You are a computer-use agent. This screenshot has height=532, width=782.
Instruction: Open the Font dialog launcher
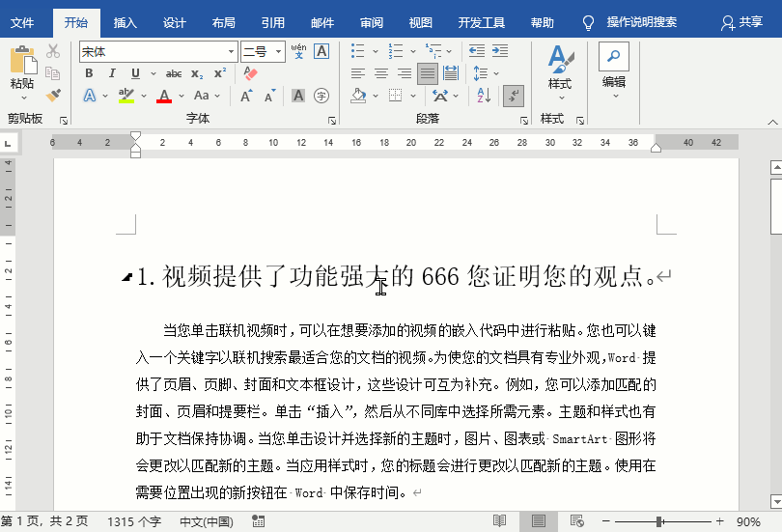[332, 120]
